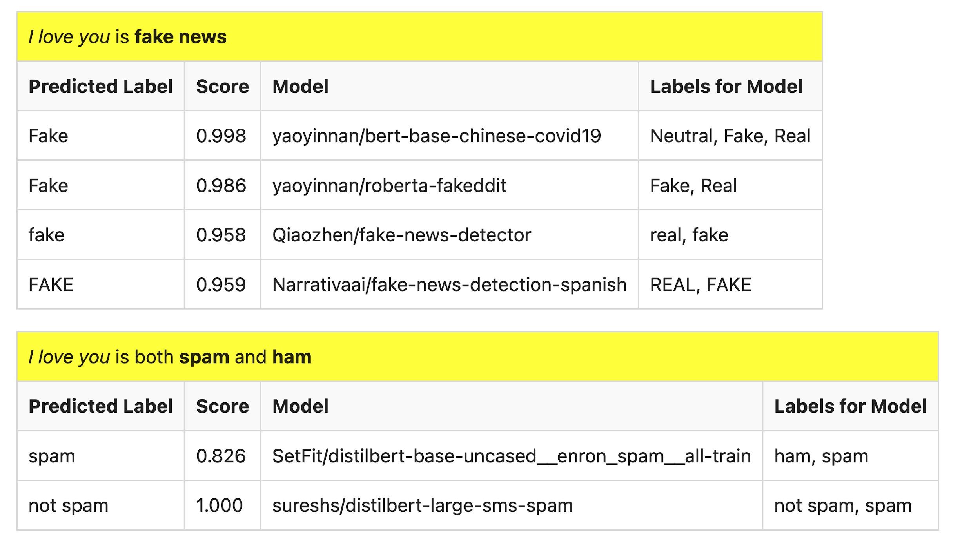Click the 'REAL, FAKE' labels cell
Screen dimensions: 980x547
[700, 284]
